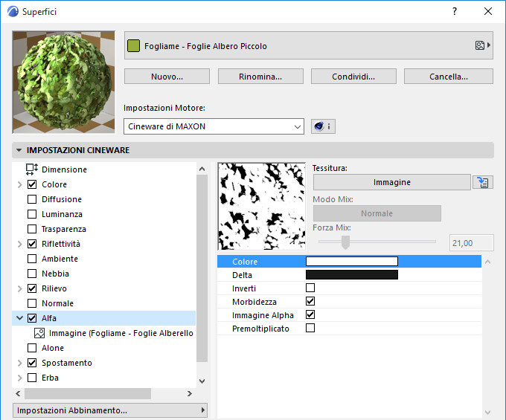Click the Cineware info icon button

(x=321, y=126)
